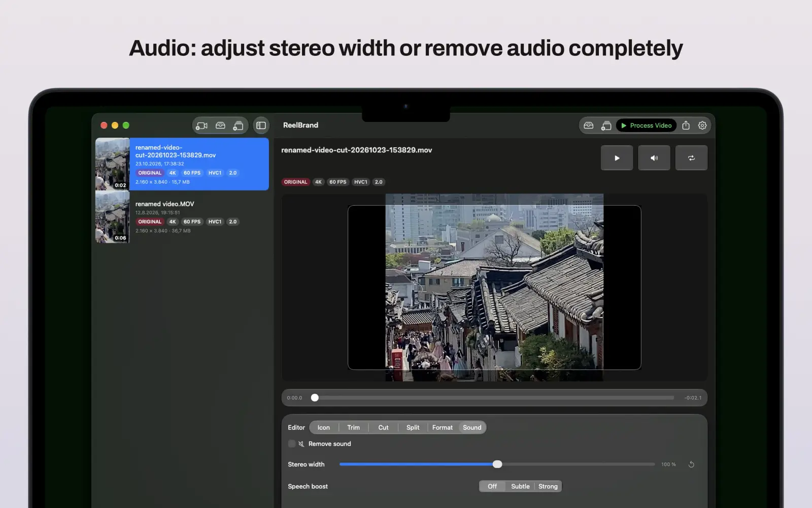The image size is (812, 508).
Task: Add a batch stack in the sidebar toolbar
Action: [238, 125]
